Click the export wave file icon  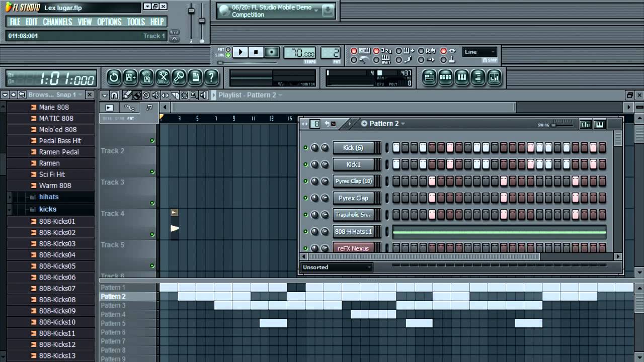tap(146, 77)
